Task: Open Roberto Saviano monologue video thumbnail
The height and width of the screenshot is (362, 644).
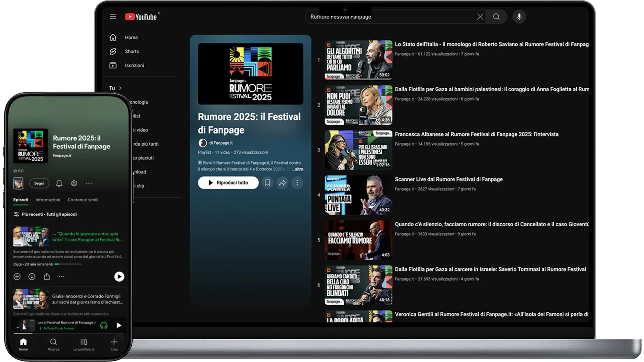Action: click(358, 60)
